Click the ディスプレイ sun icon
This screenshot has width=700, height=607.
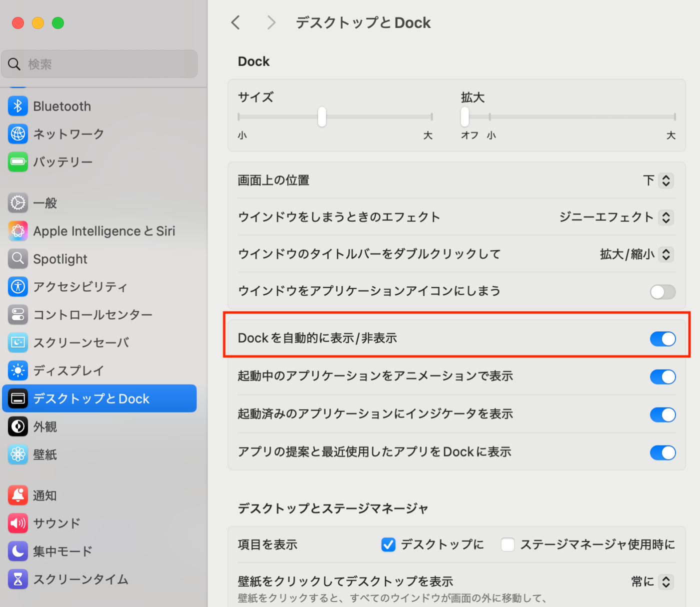point(18,370)
